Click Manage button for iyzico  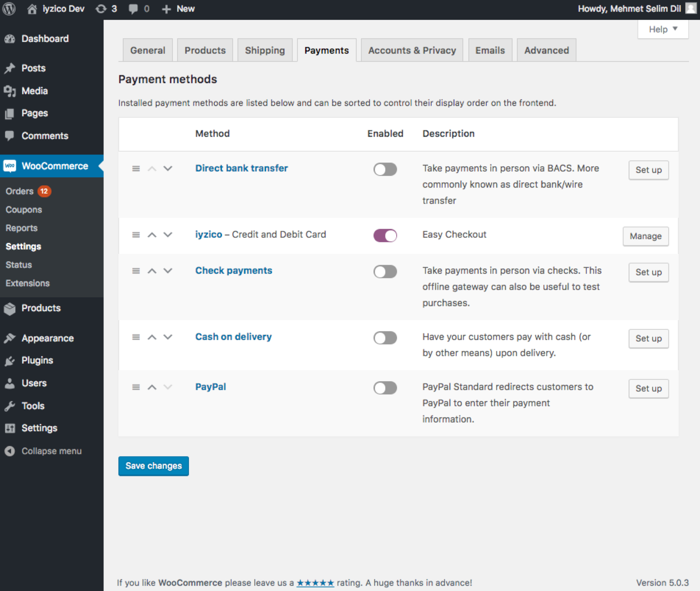click(x=645, y=236)
